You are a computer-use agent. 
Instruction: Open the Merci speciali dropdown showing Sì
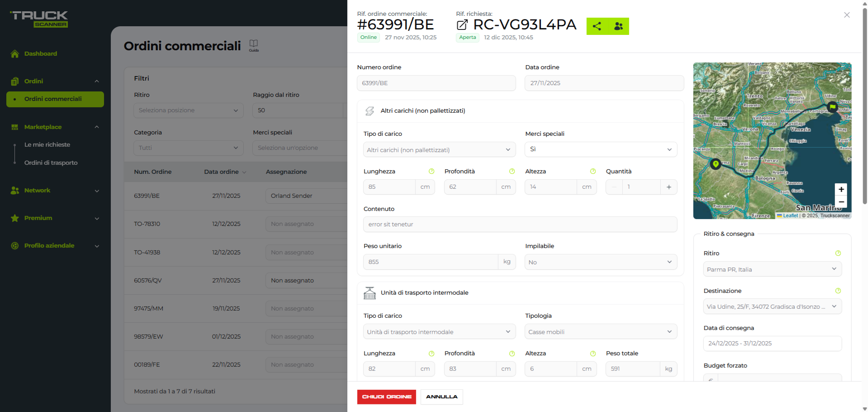[600, 149]
